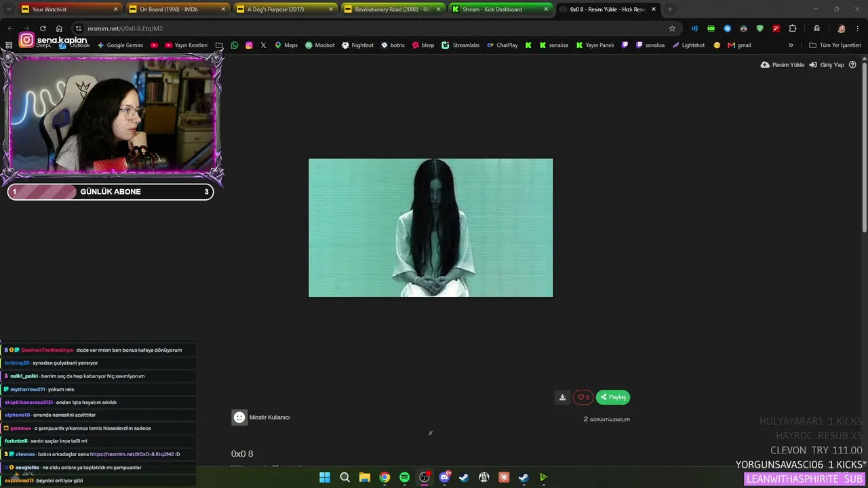Open the WhatsApp bookmark icon

point(235,45)
